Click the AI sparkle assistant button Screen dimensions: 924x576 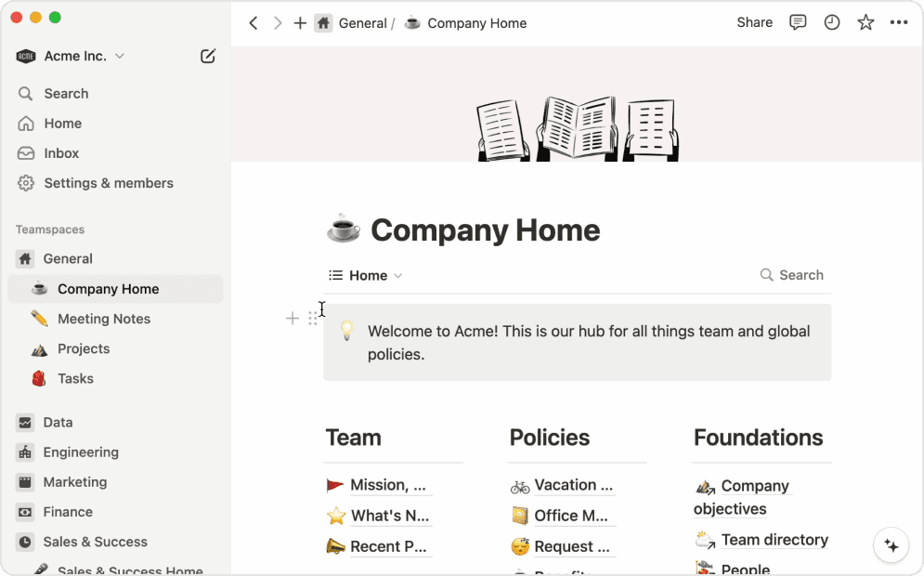tap(891, 545)
